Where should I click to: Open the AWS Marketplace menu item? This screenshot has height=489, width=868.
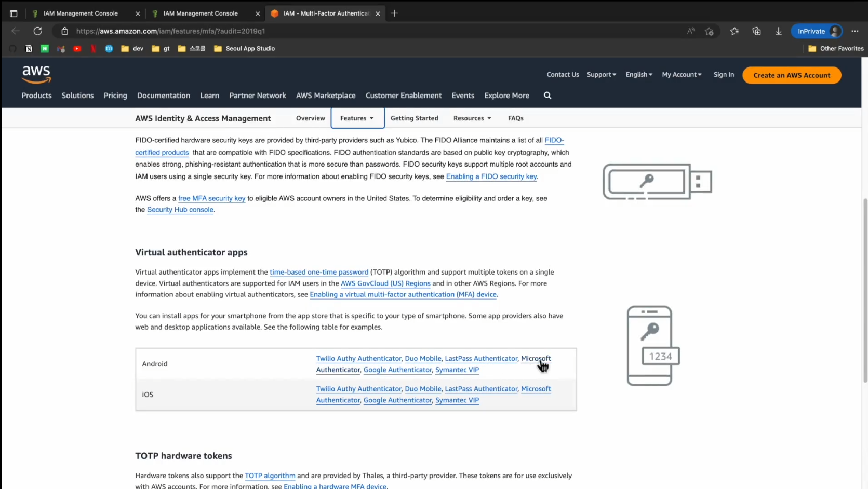pyautogui.click(x=326, y=96)
